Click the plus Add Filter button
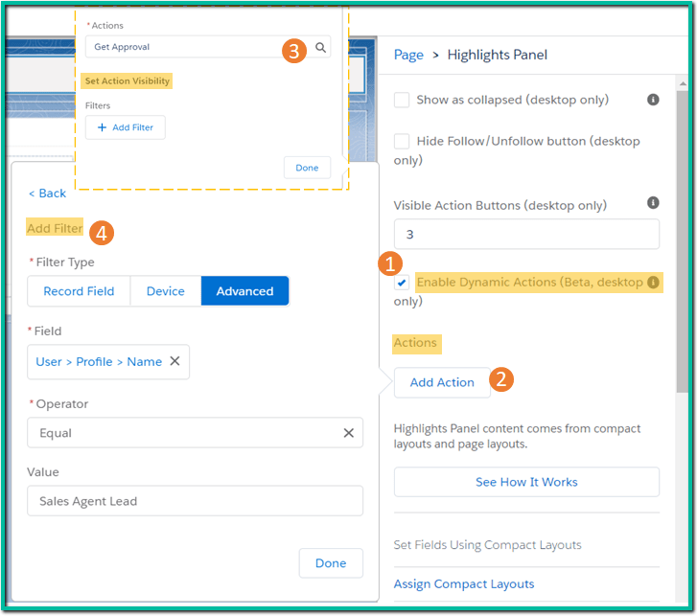The width and height of the screenshot is (697, 616). (x=125, y=127)
